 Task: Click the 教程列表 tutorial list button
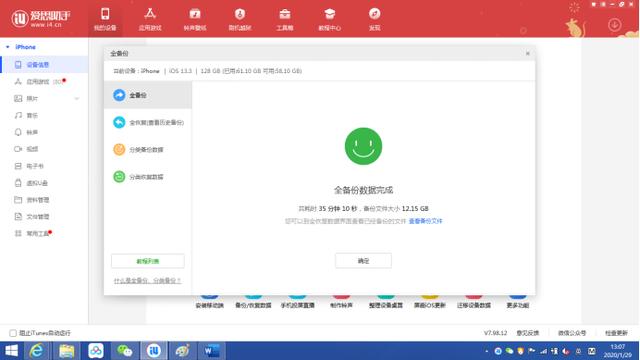tap(148, 261)
